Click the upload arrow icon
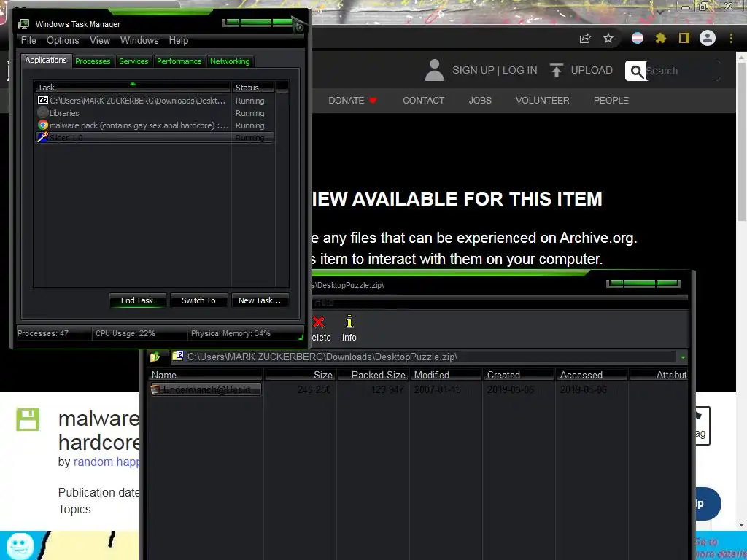 [556, 70]
